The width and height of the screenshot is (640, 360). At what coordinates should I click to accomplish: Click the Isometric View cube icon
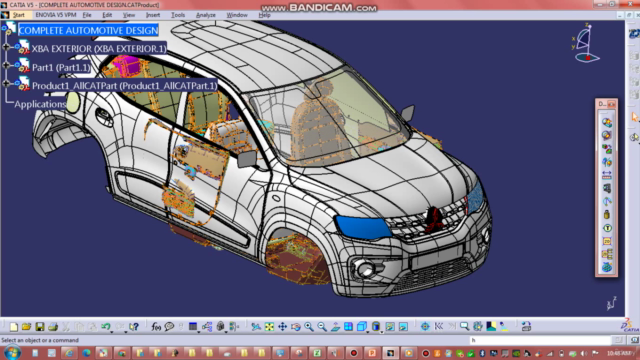click(x=362, y=327)
